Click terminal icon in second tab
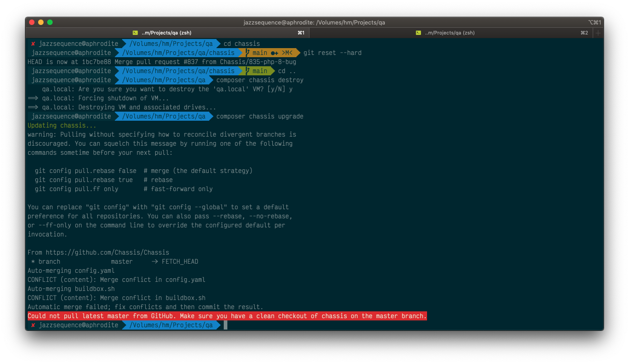 coord(419,33)
